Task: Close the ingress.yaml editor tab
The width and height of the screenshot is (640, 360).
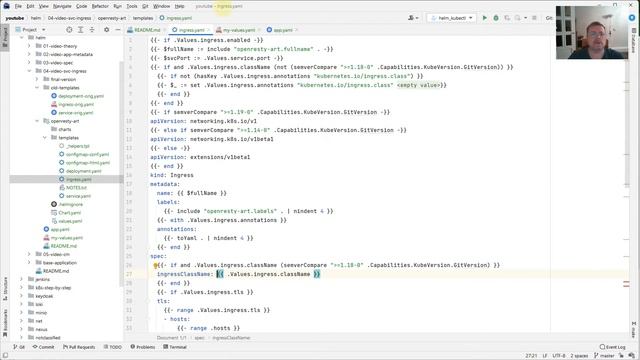Action: point(208,30)
